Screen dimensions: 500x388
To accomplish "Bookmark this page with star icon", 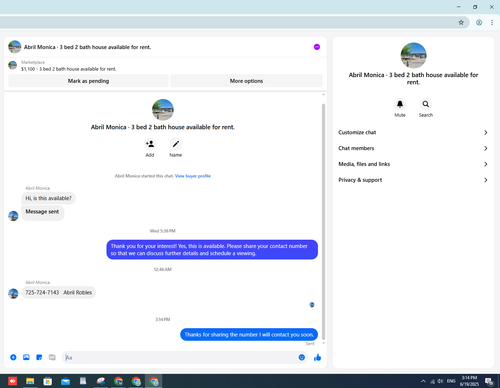I will tap(461, 22).
